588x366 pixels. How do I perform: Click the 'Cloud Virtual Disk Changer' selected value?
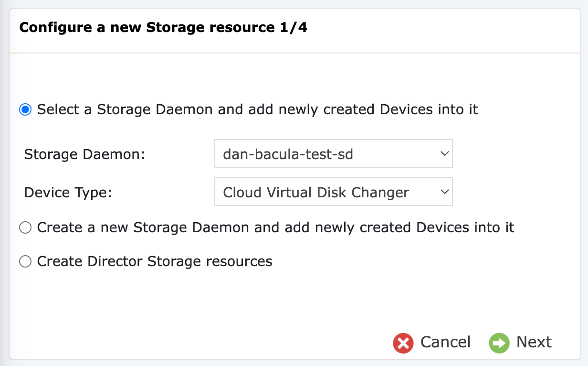pyautogui.click(x=316, y=193)
